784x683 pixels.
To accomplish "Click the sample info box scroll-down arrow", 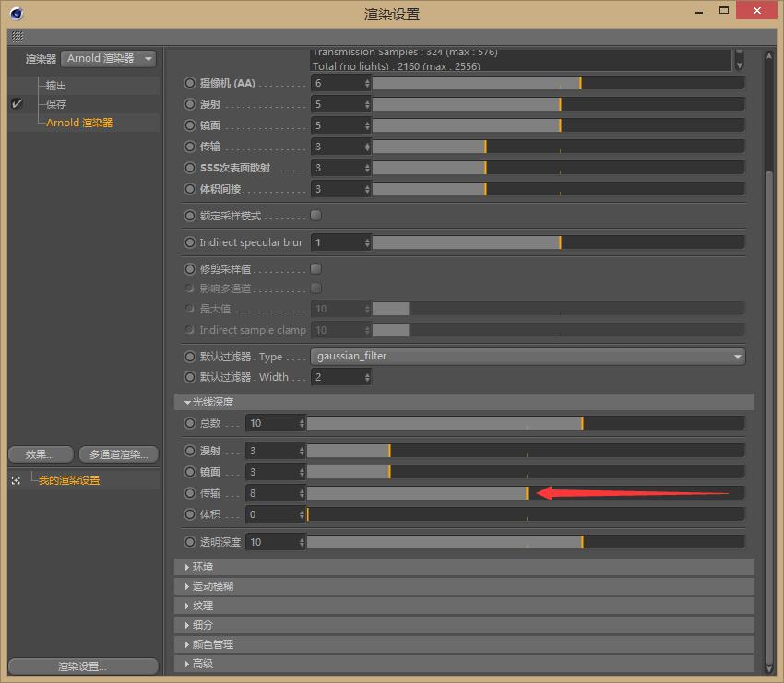I will 740,65.
